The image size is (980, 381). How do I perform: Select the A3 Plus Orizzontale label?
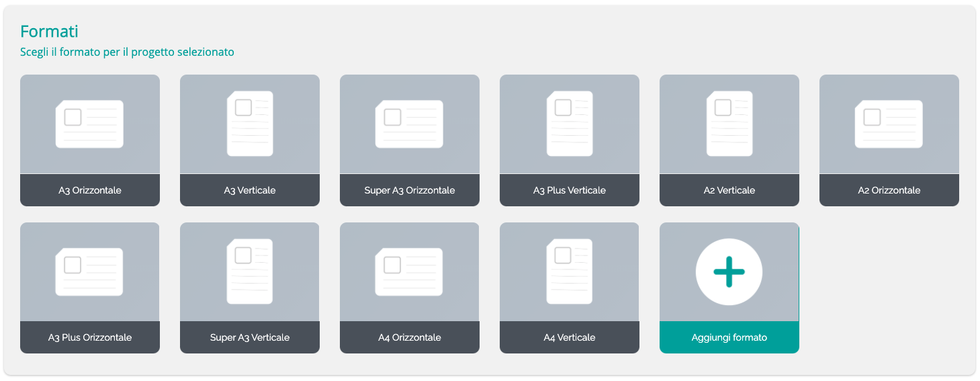tap(90, 337)
